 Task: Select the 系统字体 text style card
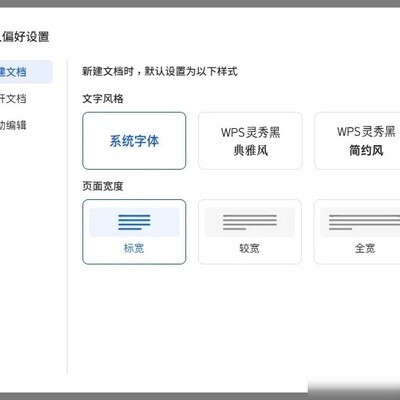point(134,141)
